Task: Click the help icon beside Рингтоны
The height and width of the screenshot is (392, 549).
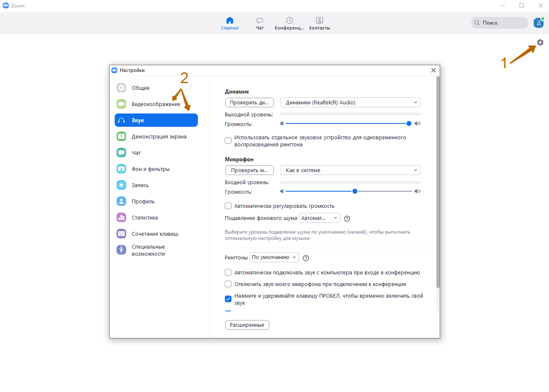Action: point(306,258)
